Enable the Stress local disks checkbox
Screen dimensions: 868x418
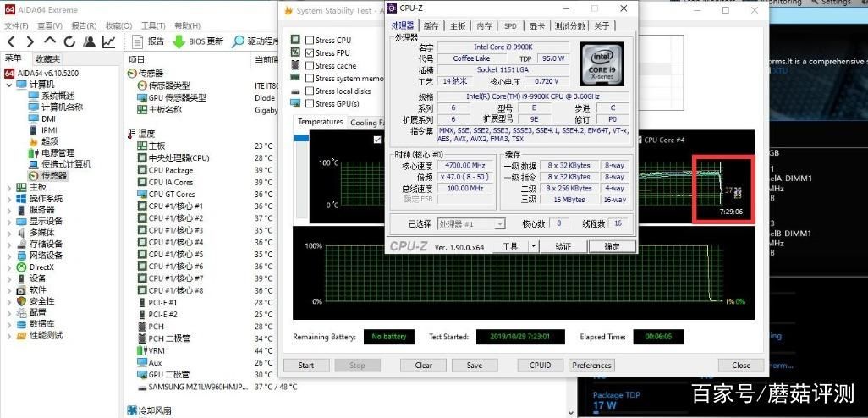point(310,91)
